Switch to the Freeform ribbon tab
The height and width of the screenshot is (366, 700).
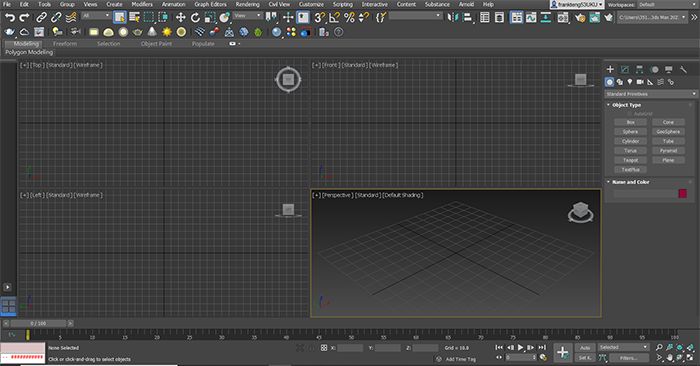pos(65,44)
